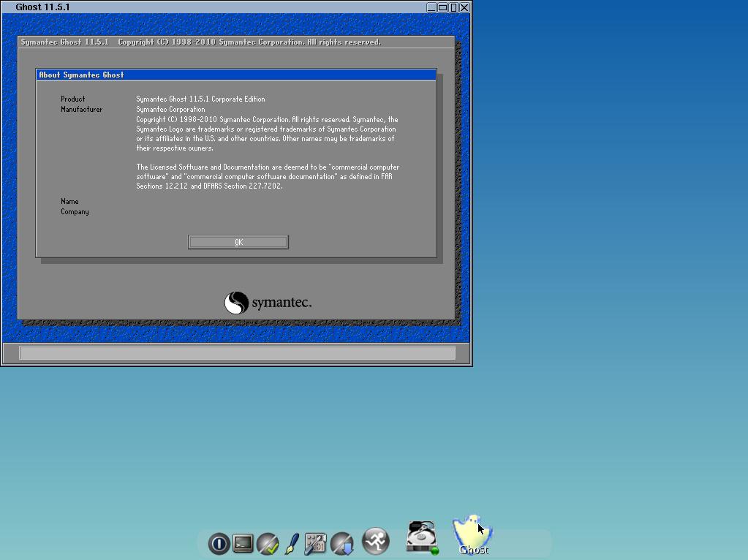Close the Ghost 11.5.1 window
The image size is (748, 560).
464,7
